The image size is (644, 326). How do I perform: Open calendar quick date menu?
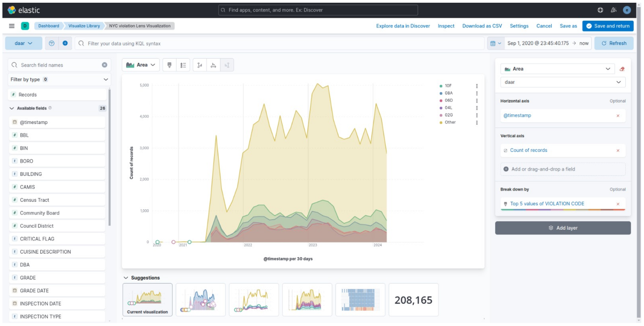[495, 43]
